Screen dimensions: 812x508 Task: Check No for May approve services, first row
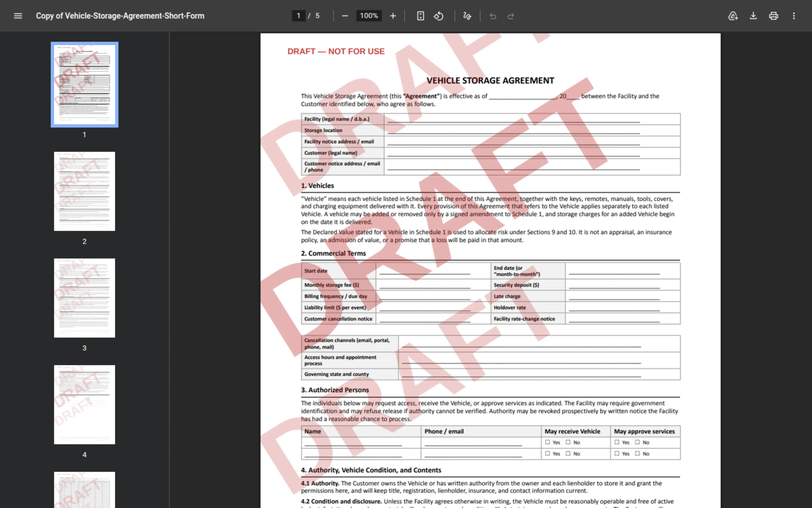(x=637, y=442)
